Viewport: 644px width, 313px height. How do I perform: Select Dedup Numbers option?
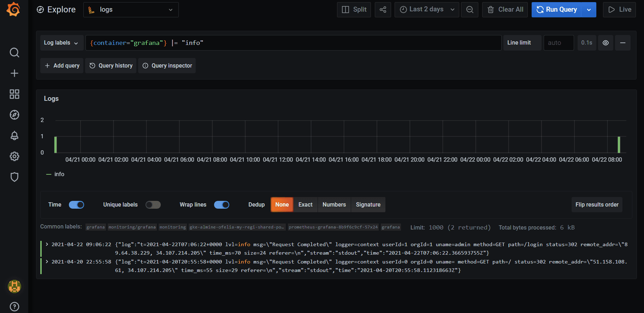pyautogui.click(x=334, y=205)
